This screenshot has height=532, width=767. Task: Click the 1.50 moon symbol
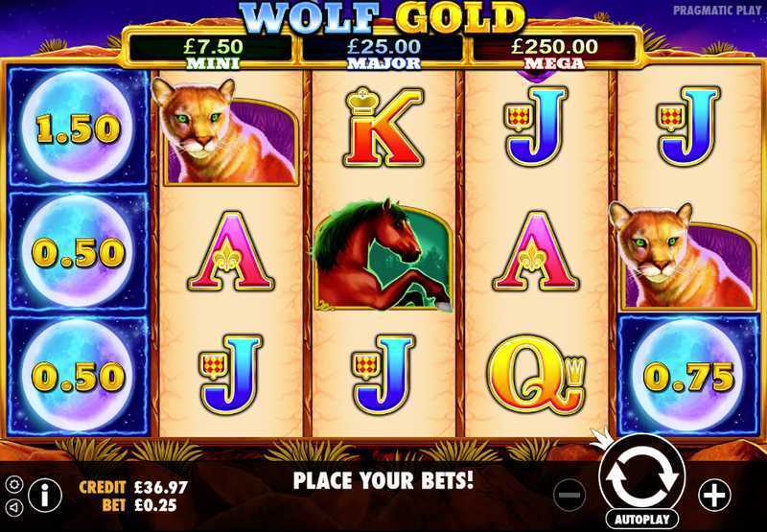click(78, 127)
